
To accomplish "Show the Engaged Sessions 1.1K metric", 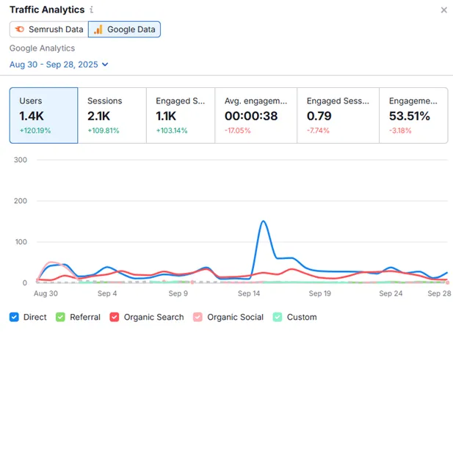I will (181, 115).
